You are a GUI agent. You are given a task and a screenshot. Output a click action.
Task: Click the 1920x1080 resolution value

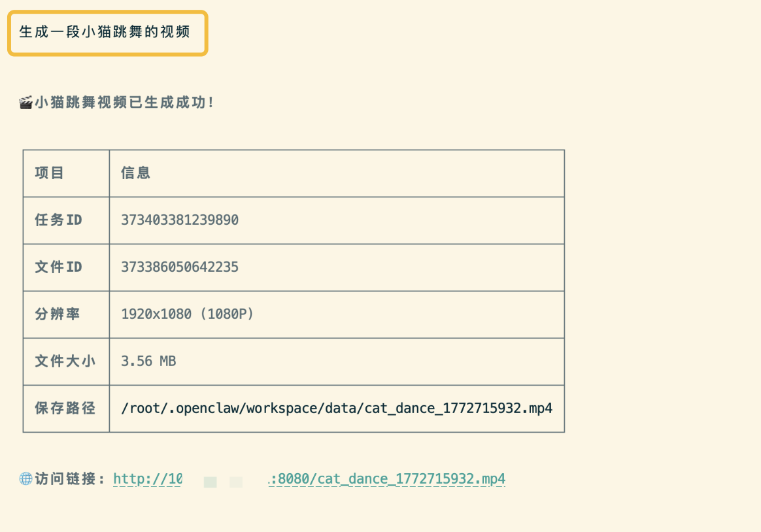[x=156, y=314]
